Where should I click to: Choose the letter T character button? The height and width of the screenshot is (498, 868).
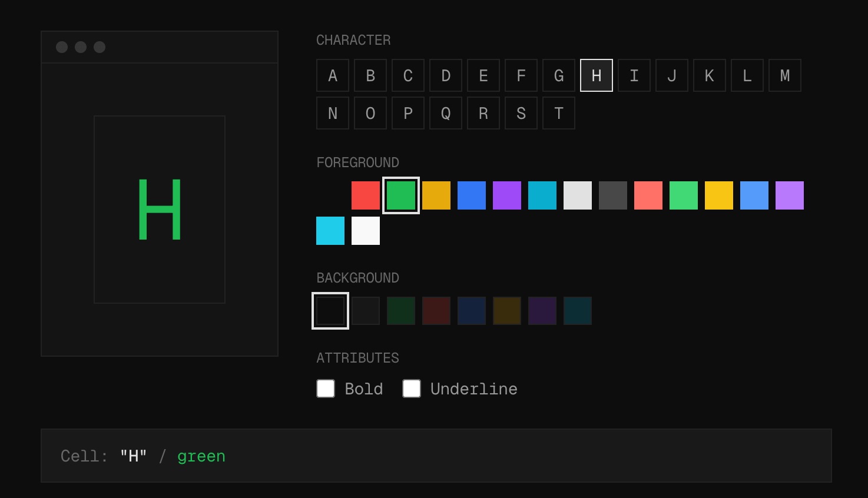coord(559,113)
